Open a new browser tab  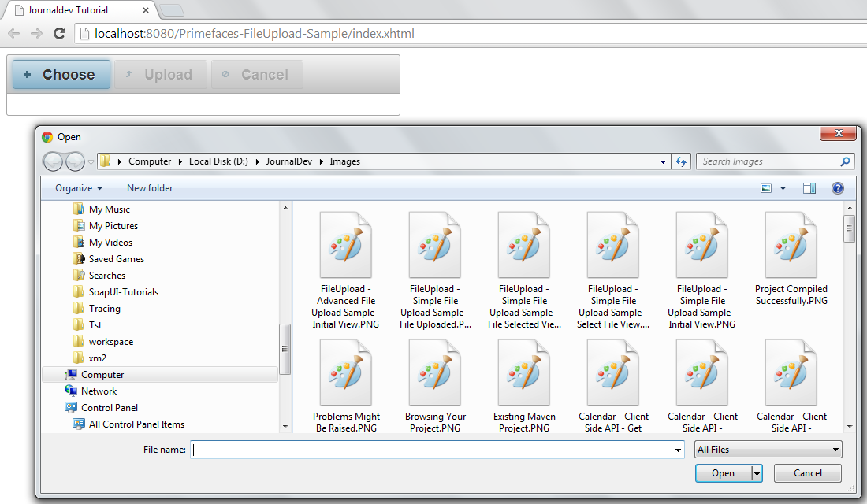[171, 10]
